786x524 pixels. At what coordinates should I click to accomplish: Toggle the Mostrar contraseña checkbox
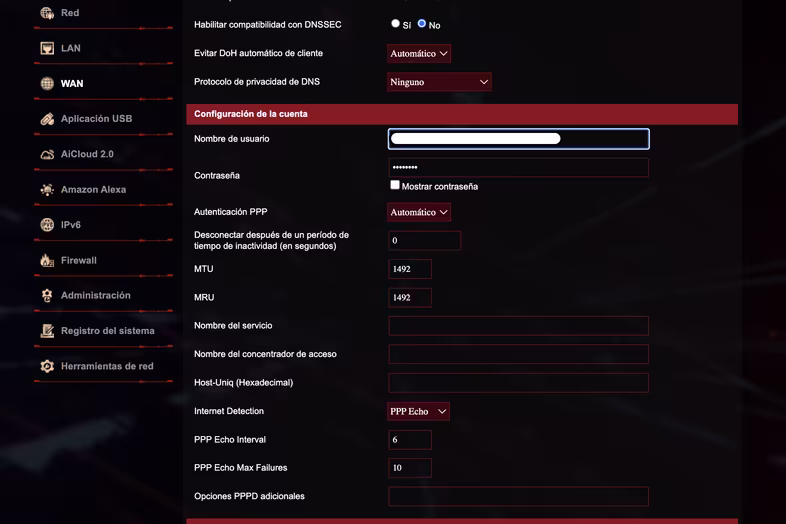pos(395,185)
